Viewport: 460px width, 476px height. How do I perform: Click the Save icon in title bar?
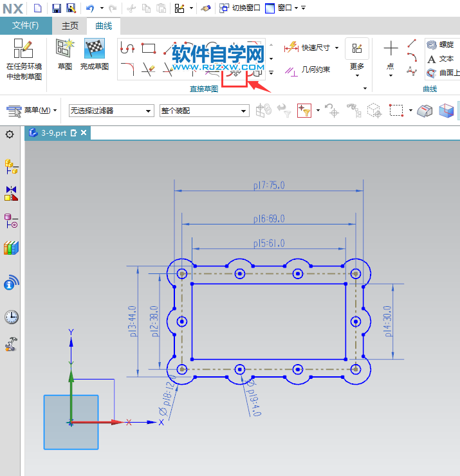coord(56,8)
